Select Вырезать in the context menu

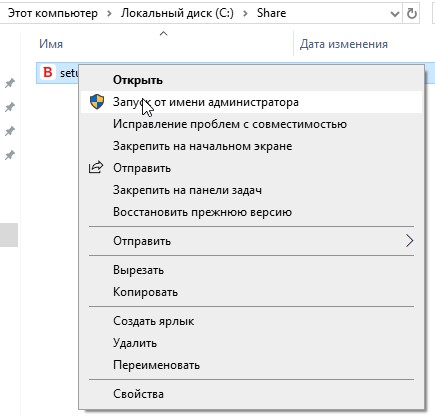pos(251,270)
